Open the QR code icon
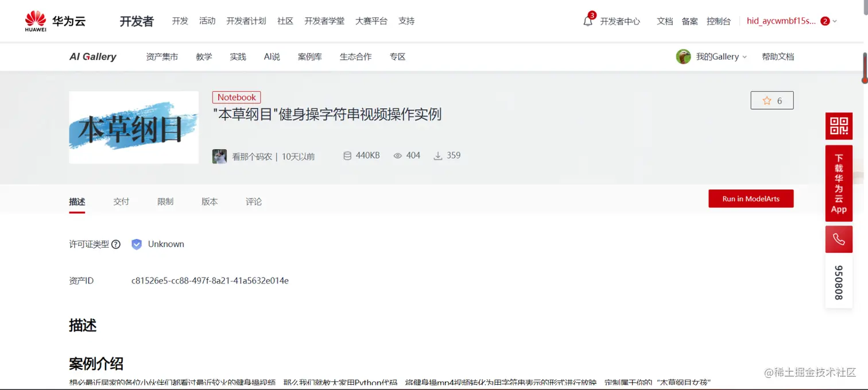Viewport: 868px width, 390px height. 839,126
